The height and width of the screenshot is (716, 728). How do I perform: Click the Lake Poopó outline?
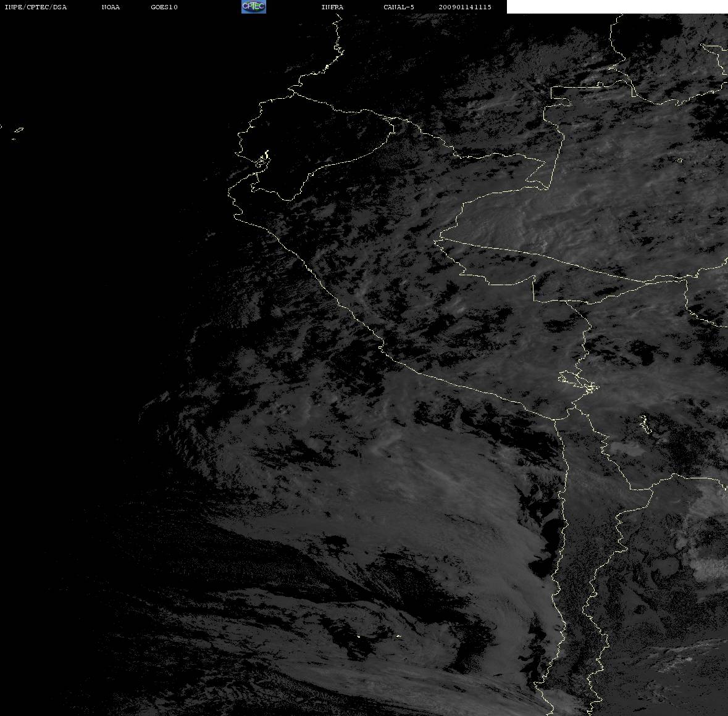pyautogui.click(x=645, y=423)
